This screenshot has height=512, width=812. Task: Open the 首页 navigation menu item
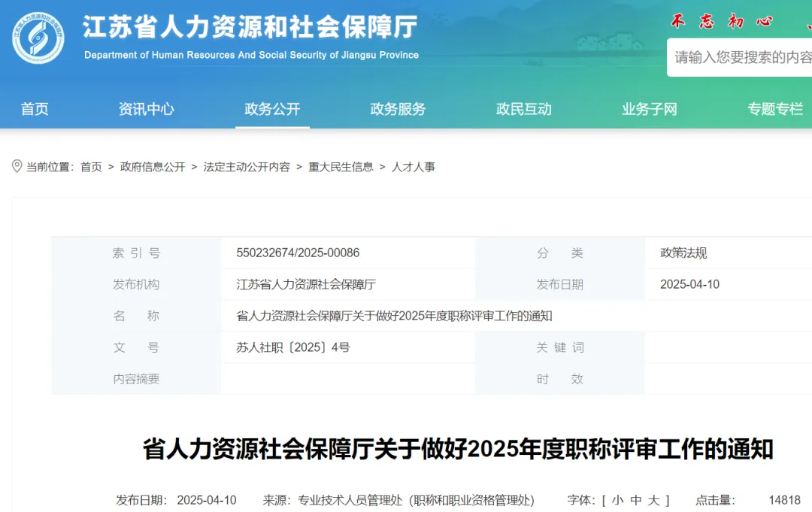point(35,109)
